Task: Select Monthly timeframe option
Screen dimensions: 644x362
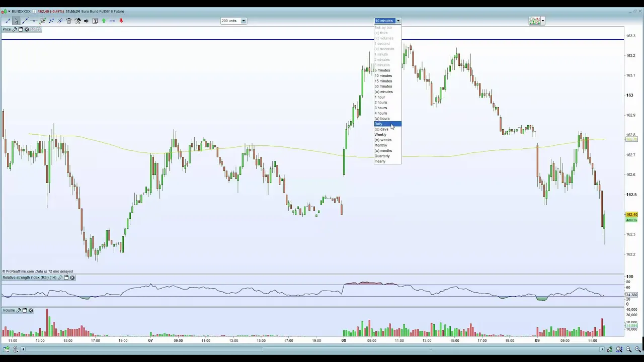Action: click(x=387, y=145)
